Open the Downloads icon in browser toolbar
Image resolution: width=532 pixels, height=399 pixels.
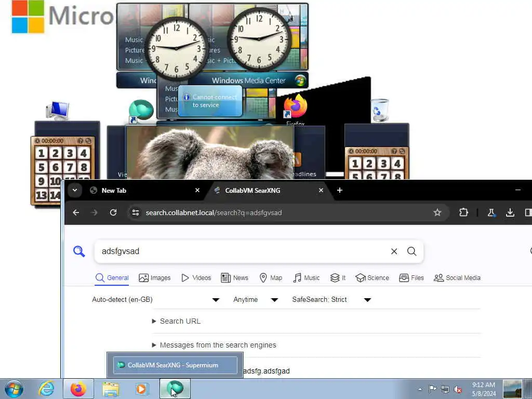point(510,212)
